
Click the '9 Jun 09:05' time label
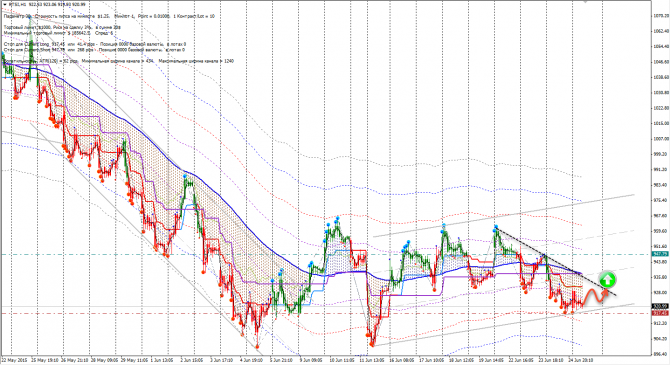tap(311, 360)
